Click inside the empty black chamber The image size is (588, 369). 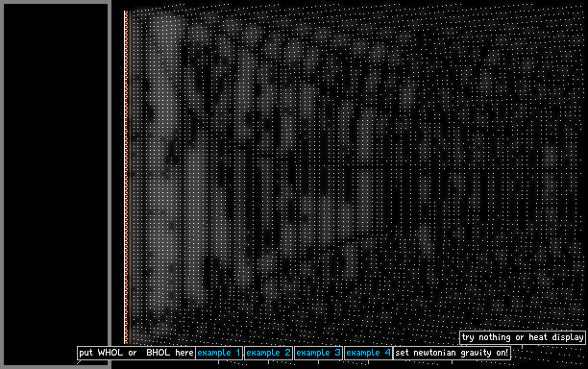click(56, 184)
